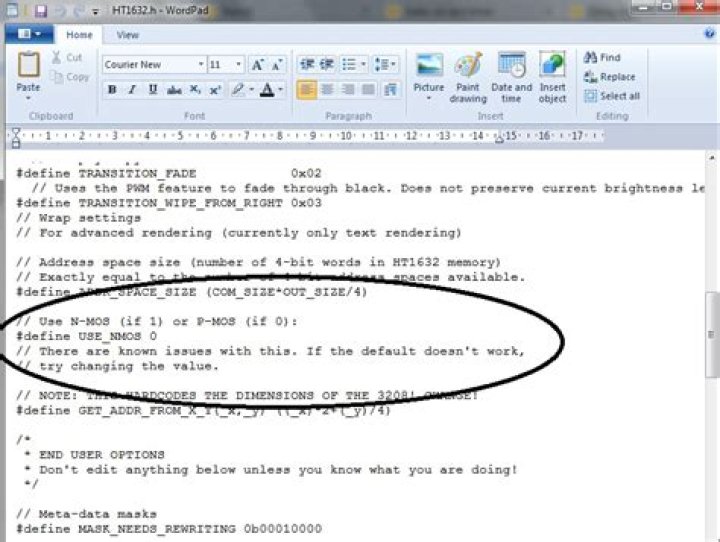Click the WordPad application icon in title bar
Screen dimensions: 720x542
coord(12,10)
